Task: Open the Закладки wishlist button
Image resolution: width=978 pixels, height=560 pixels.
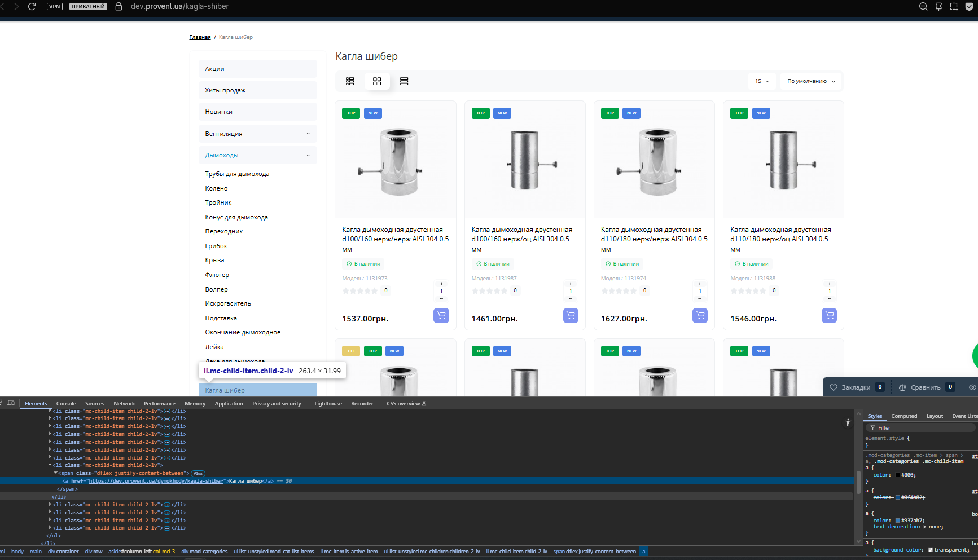Action: tap(856, 387)
